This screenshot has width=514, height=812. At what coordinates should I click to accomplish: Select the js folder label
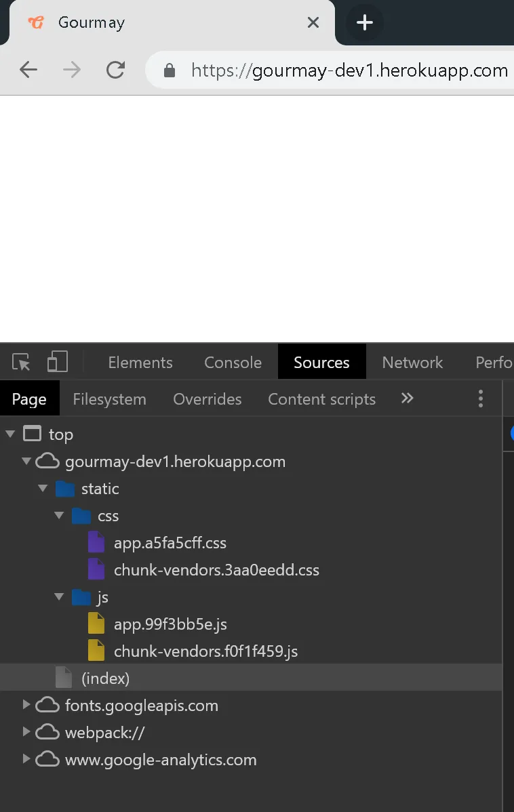(102, 598)
